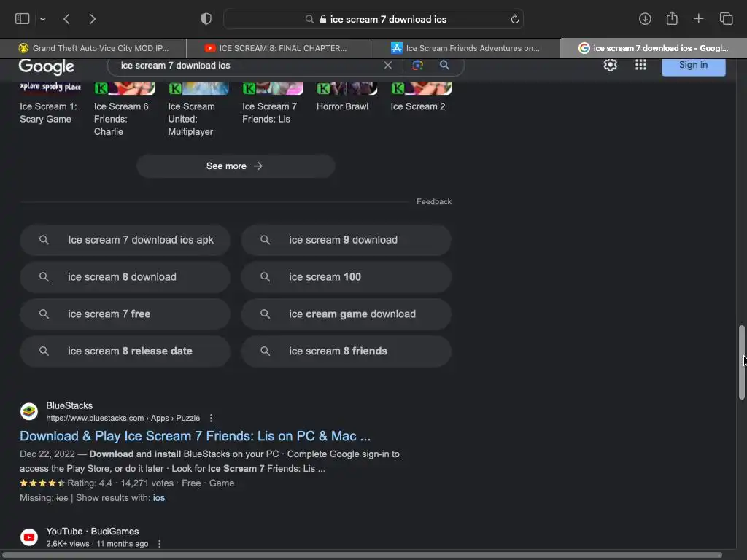
Task: Open Ice Scream 2 app
Action: click(421, 98)
